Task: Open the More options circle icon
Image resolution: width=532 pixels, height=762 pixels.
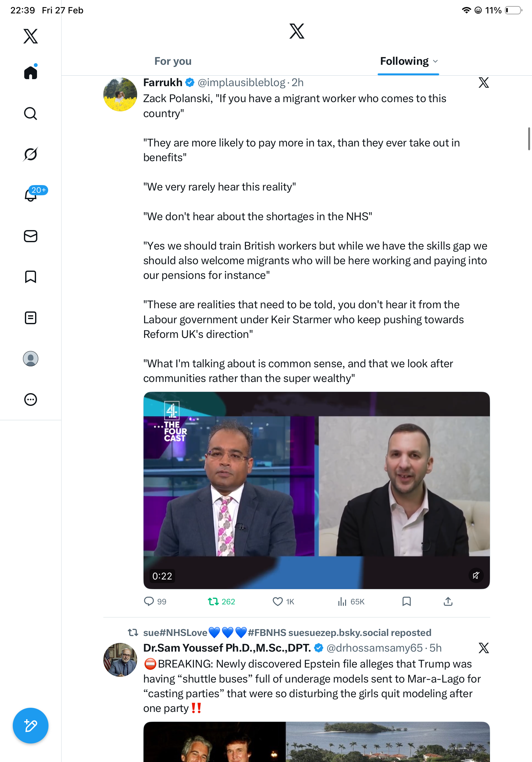Action: pos(31,400)
